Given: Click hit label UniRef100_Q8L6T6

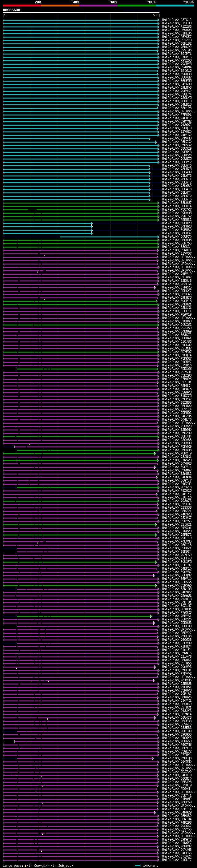Looking at the screenshot, I should [x=177, y=165].
